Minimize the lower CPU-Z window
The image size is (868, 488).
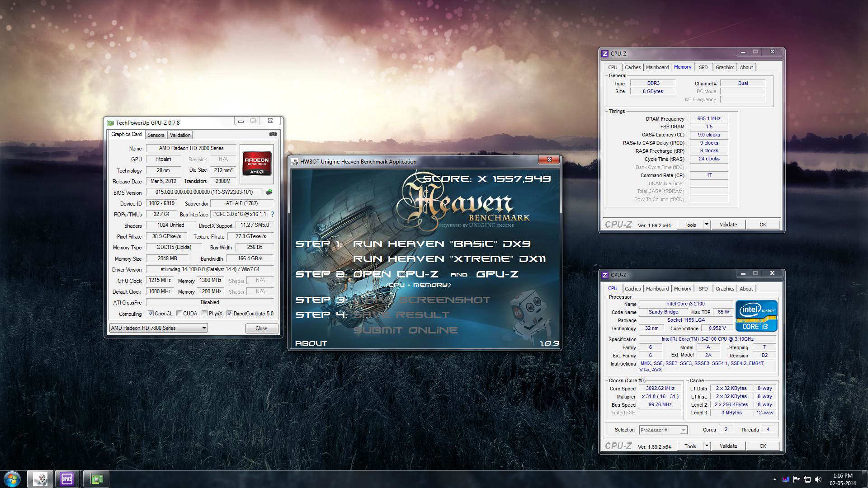[743, 273]
